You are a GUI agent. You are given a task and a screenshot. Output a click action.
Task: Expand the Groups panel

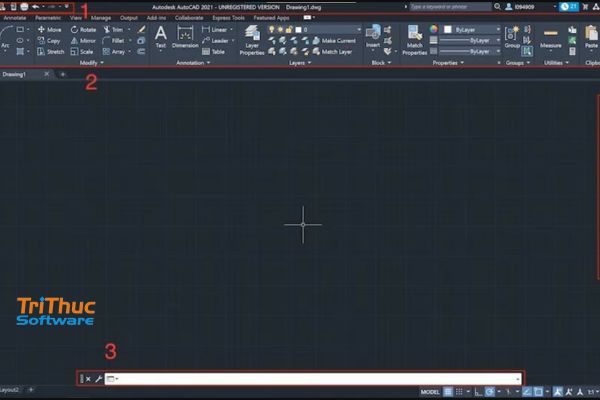coord(518,62)
